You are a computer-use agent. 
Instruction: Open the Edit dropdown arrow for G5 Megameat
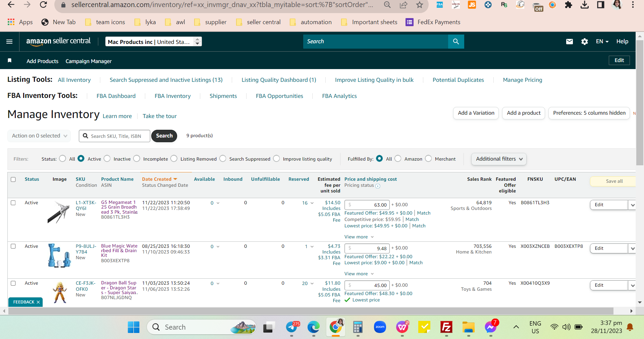click(632, 205)
